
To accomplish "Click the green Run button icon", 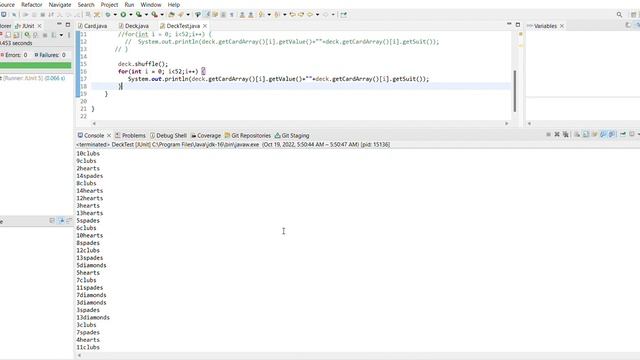I will 123,14.
